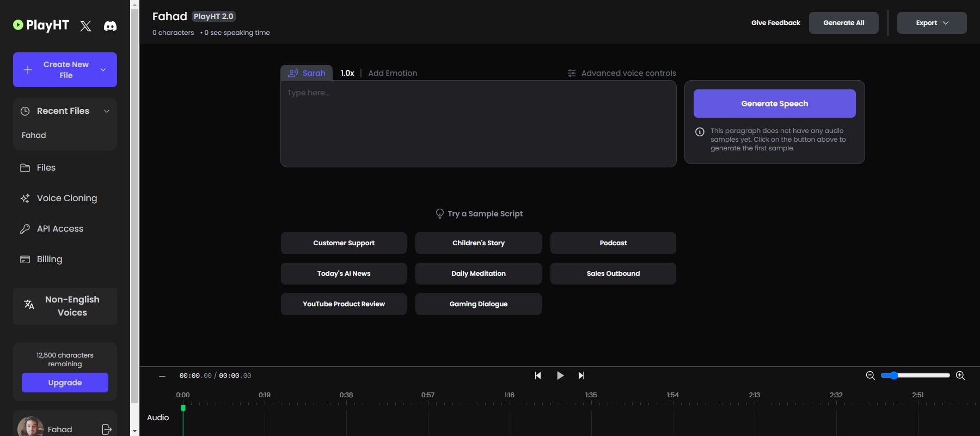The image size is (980, 436).
Task: Click the Upgrade button
Action: point(65,383)
